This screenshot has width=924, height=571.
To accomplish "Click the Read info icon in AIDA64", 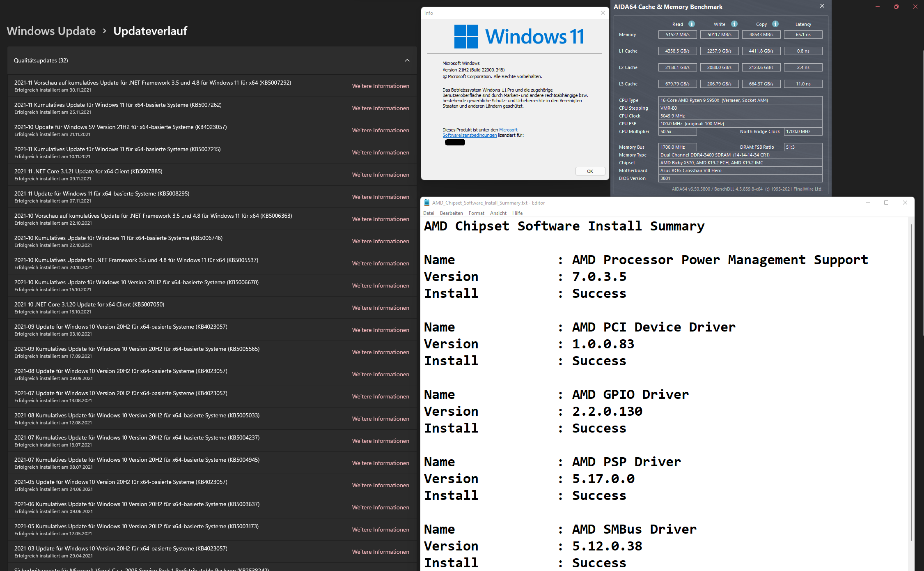I will pyautogui.click(x=692, y=24).
